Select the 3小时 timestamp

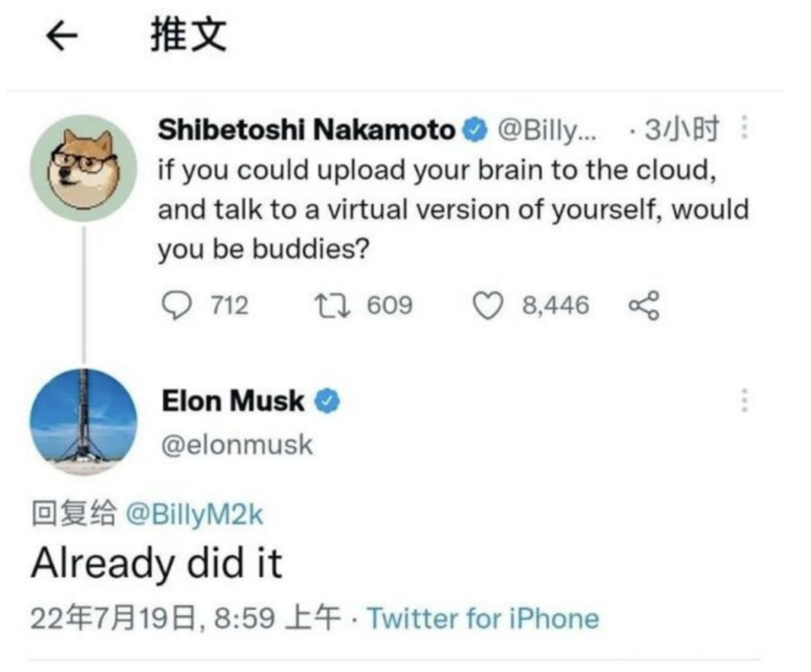click(x=682, y=129)
